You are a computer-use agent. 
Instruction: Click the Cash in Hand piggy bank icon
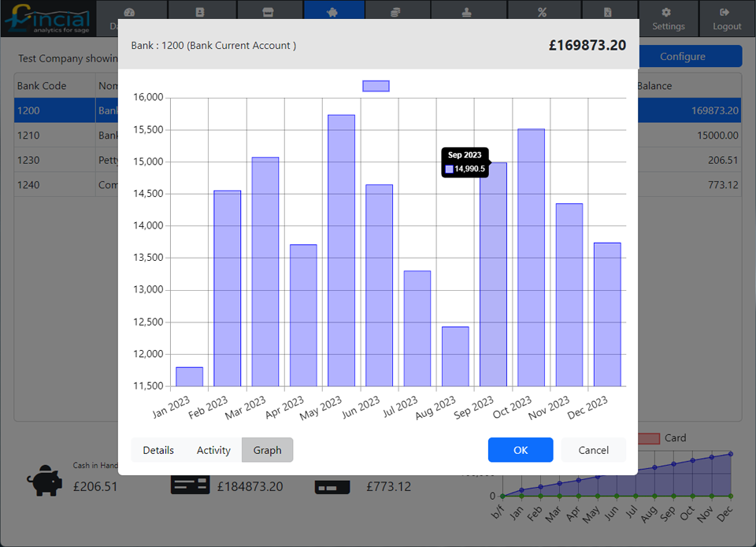45,481
